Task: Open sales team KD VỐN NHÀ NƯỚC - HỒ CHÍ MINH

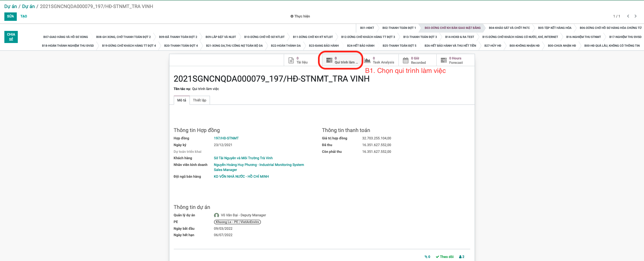Action: coord(241,177)
